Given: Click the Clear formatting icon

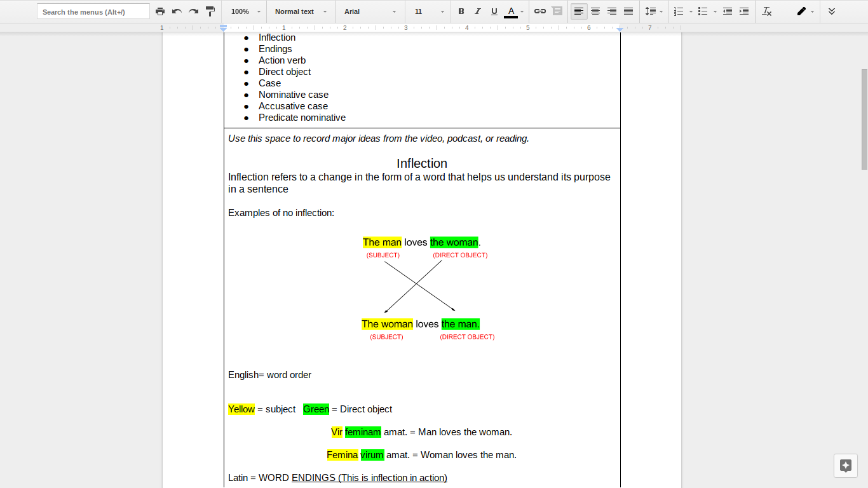Looking at the screenshot, I should click(x=767, y=11).
